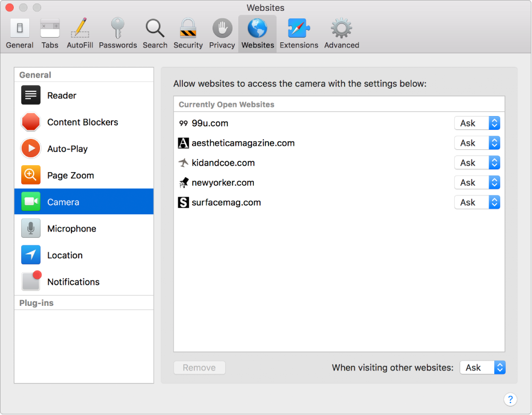Select the kidandcoe.com website row
Image resolution: width=532 pixels, height=415 pixels.
coord(223,163)
